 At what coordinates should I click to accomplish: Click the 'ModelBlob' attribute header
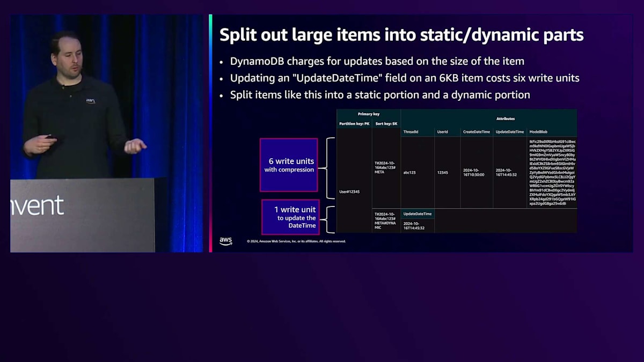point(539,132)
